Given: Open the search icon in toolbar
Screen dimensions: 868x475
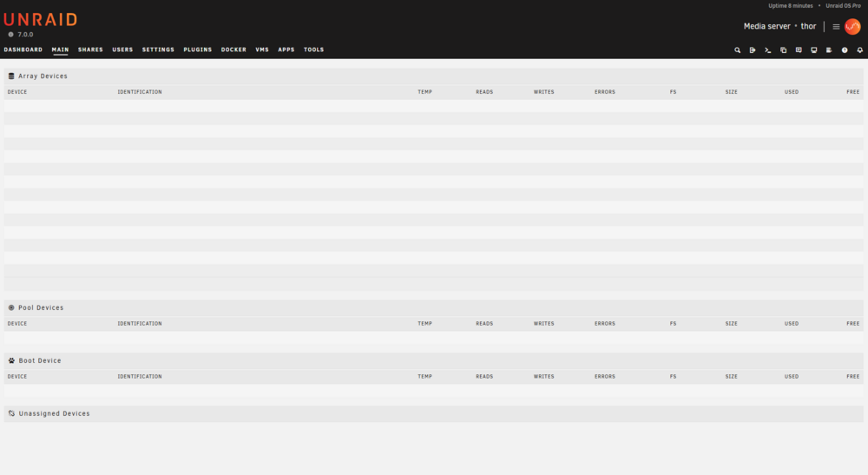Looking at the screenshot, I should [737, 49].
